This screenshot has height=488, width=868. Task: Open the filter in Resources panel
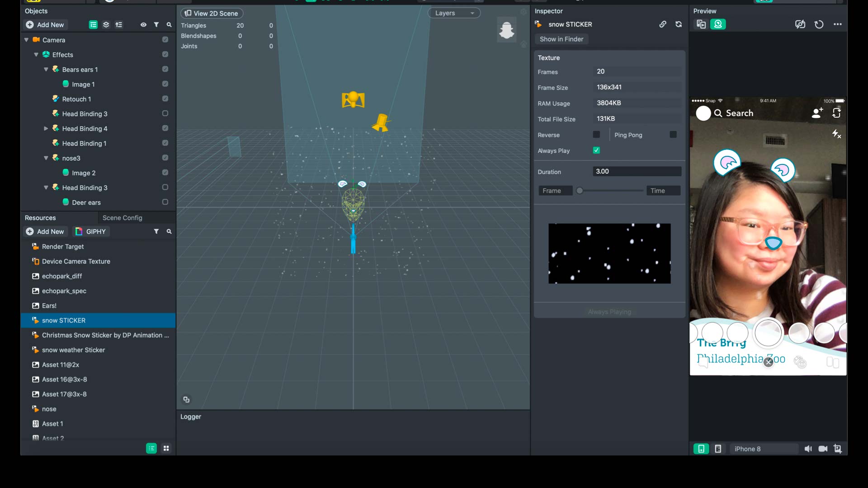(x=156, y=231)
